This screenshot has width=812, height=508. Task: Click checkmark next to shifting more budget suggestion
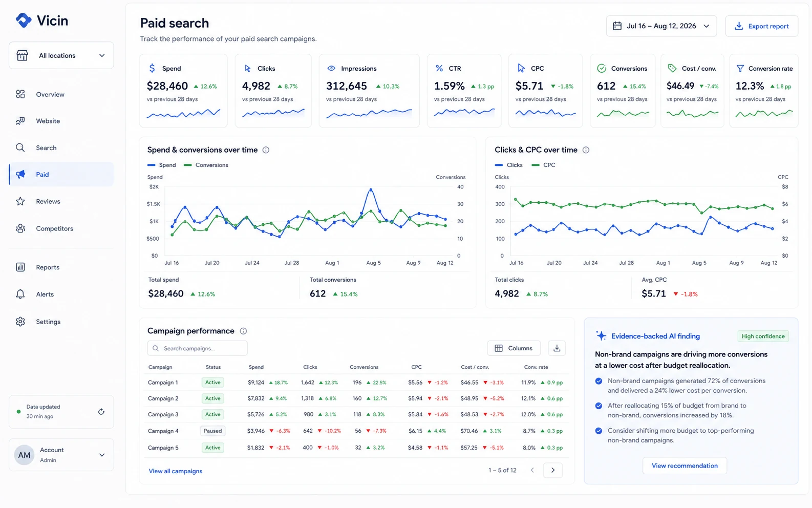point(599,431)
